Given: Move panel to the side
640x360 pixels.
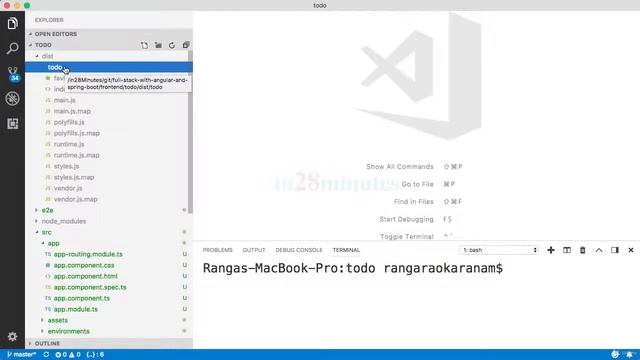Looking at the screenshot, I should [615, 250].
